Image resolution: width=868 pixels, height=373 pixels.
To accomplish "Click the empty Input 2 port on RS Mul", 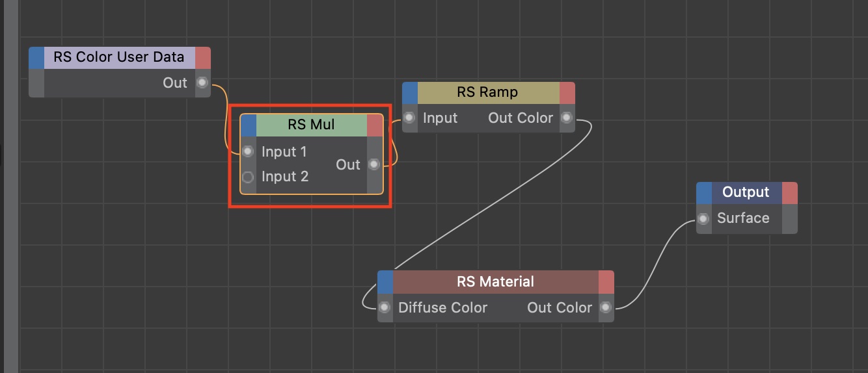I will (248, 177).
